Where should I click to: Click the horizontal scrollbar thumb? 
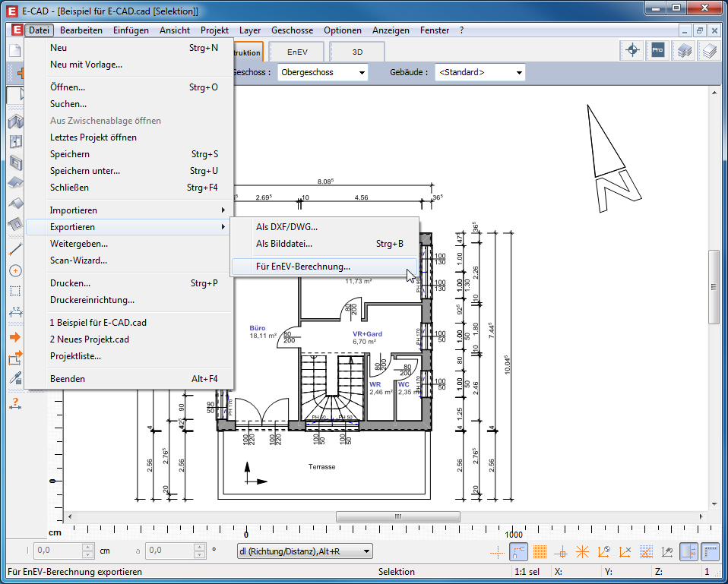[398, 516]
